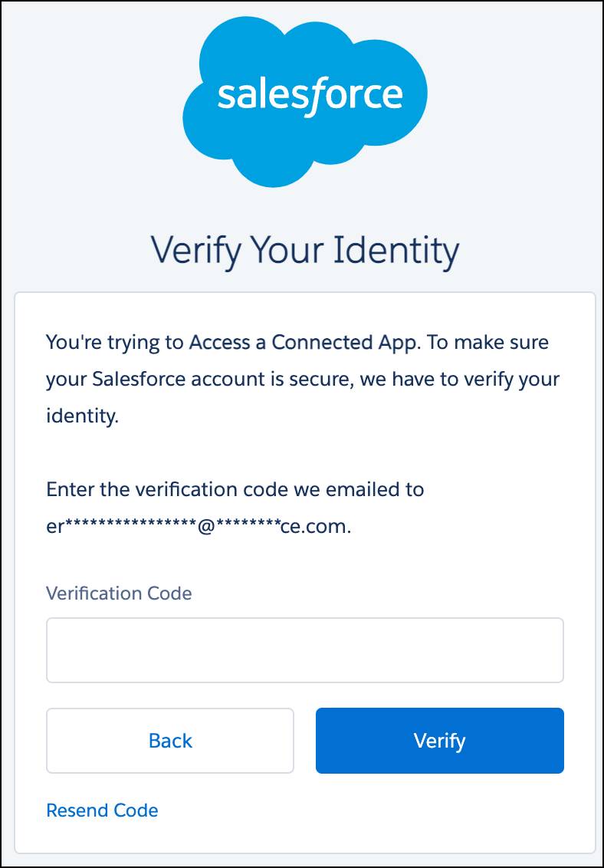The width and height of the screenshot is (604, 868).
Task: Click the Verification Code label
Action: point(120,593)
